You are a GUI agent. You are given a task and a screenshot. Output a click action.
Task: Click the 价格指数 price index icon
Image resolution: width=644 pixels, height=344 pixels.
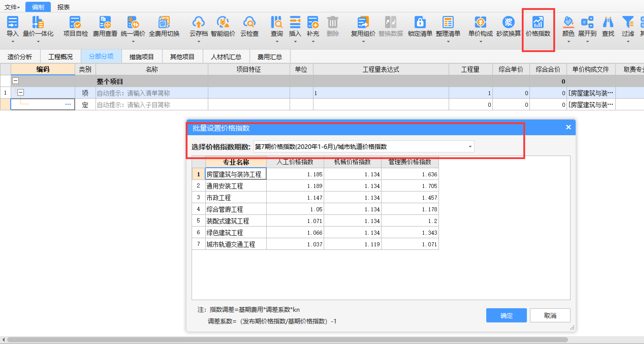pos(538,22)
